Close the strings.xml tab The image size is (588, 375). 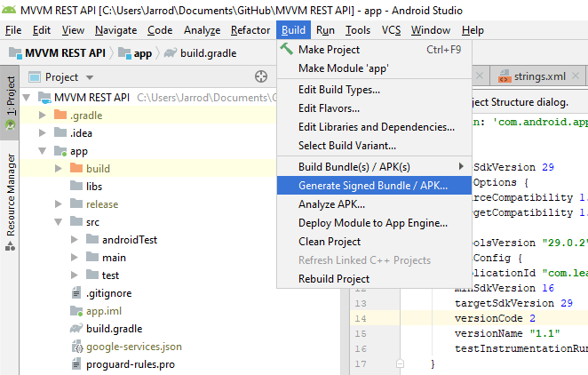[x=576, y=76]
